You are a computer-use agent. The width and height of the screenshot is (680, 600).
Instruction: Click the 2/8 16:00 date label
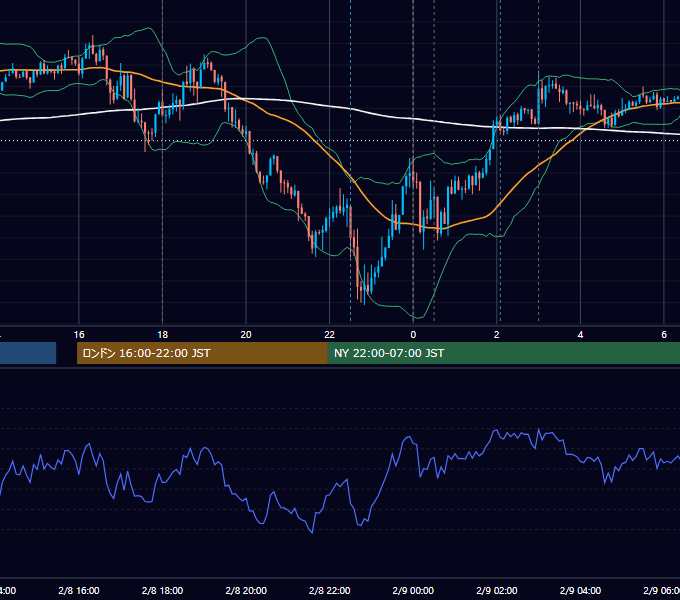(x=79, y=590)
